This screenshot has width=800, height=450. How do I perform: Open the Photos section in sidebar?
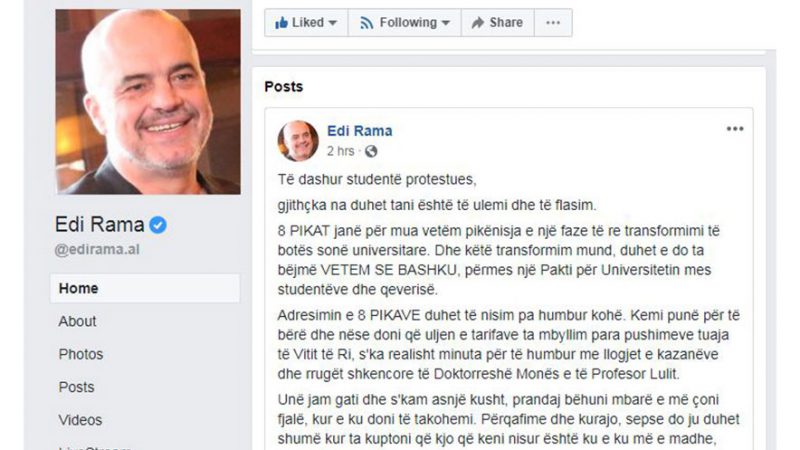tap(81, 354)
